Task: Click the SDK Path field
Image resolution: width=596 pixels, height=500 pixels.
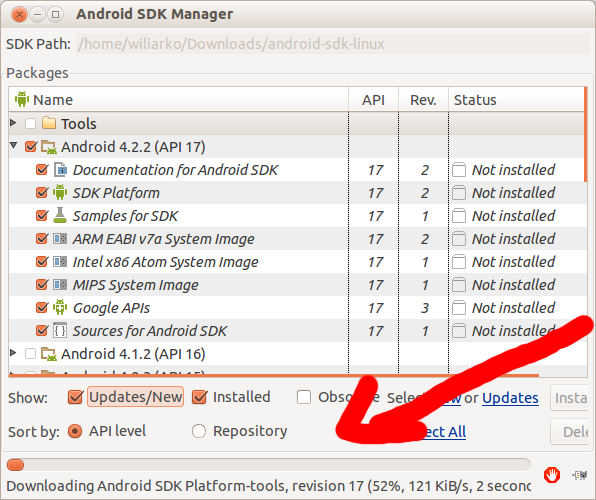Action: tap(333, 44)
